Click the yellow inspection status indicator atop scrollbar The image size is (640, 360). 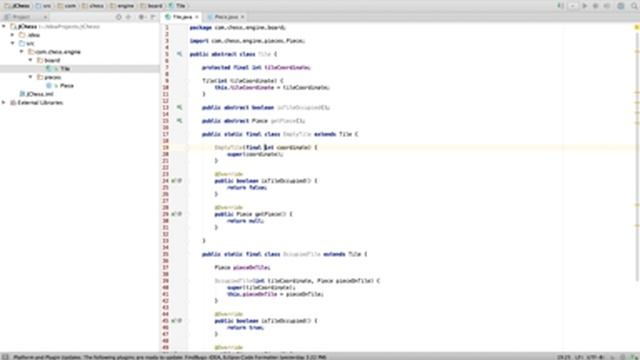click(x=636, y=27)
